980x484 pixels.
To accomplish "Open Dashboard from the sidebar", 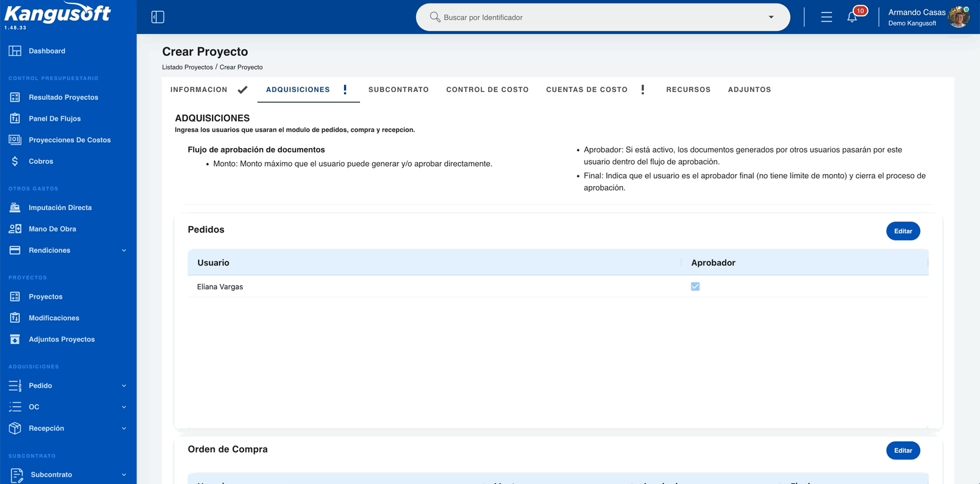I will [x=47, y=51].
